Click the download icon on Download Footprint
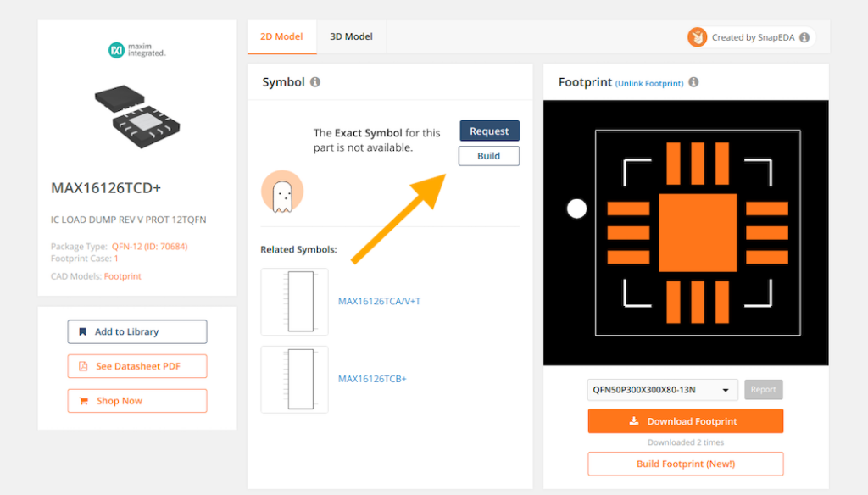 coord(632,420)
